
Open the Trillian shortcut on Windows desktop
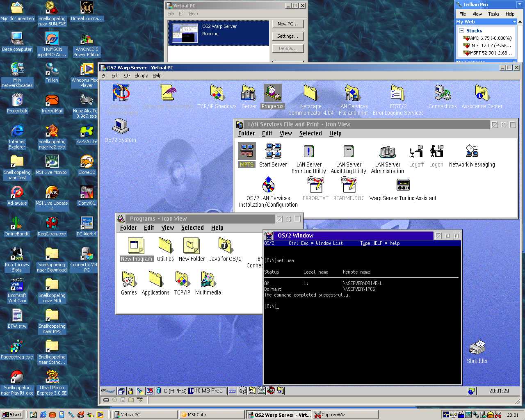point(52,72)
